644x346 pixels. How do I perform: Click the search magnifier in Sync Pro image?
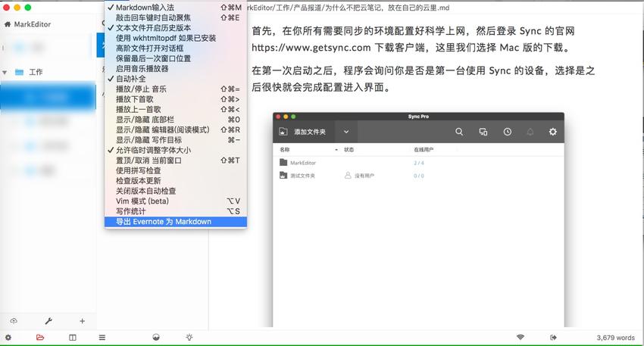(x=459, y=132)
